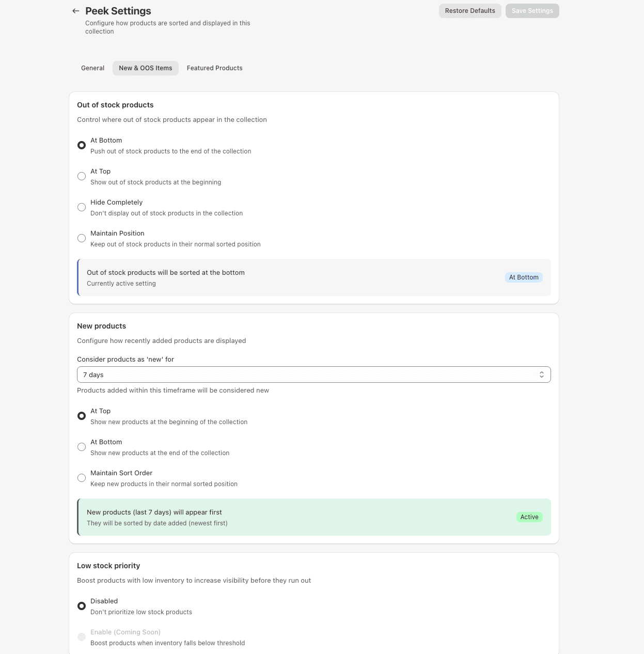Open the 'Consider products as new' stepper chevrons
Screen dimensions: 644x654
coord(541,375)
